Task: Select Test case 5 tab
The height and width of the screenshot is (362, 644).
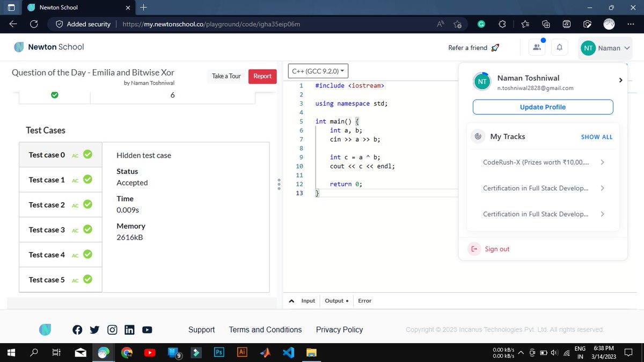Action: (61, 279)
